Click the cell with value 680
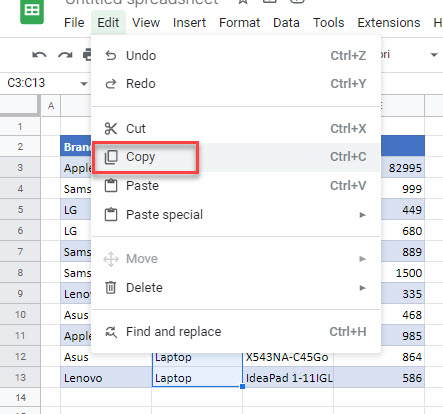This screenshot has height=414, width=443. (403, 230)
